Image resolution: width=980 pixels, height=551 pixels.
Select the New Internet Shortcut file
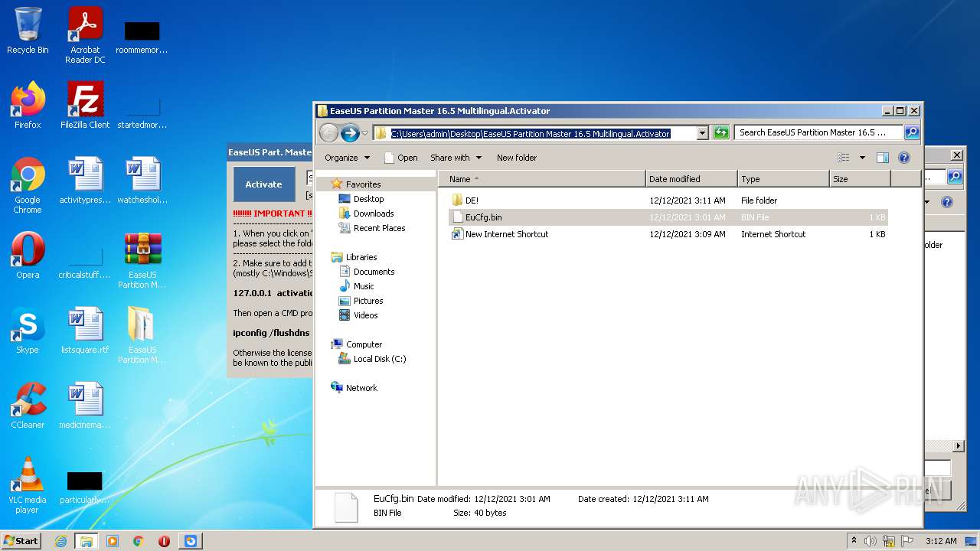(x=668, y=234)
